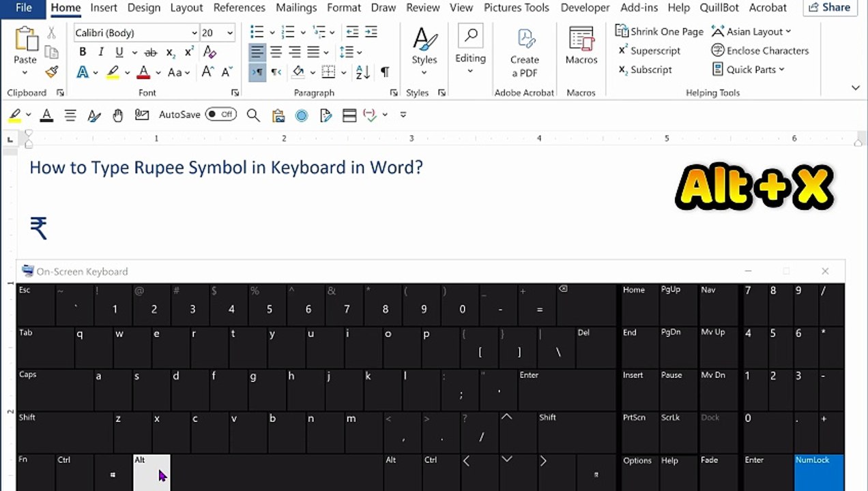Viewport: 868px width, 491px height.
Task: Activate the Format Painter brush
Action: point(51,72)
